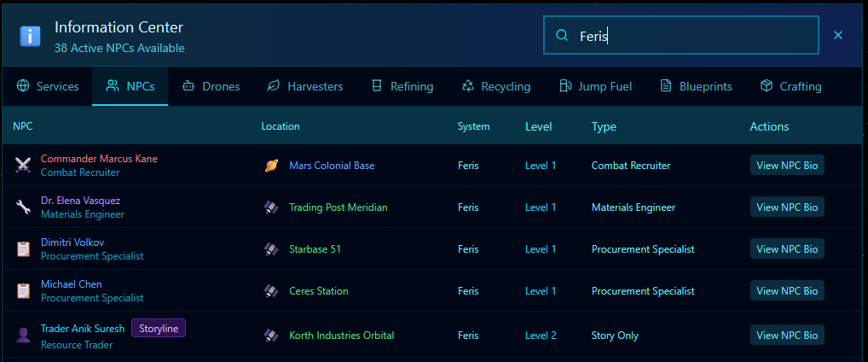This screenshot has height=362, width=868.
Task: Select the Jump Fuel tab
Action: 596,86
